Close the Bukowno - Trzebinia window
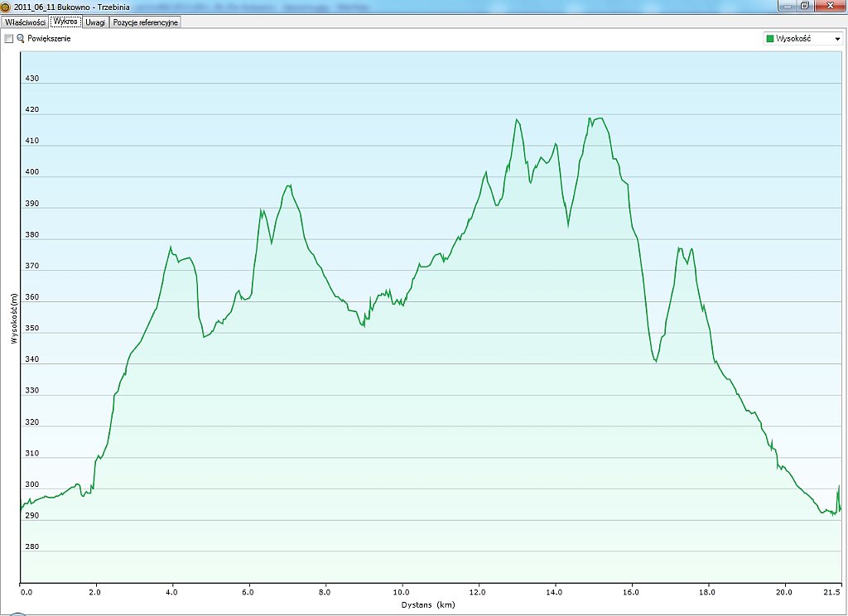The height and width of the screenshot is (616, 848). [x=828, y=6]
